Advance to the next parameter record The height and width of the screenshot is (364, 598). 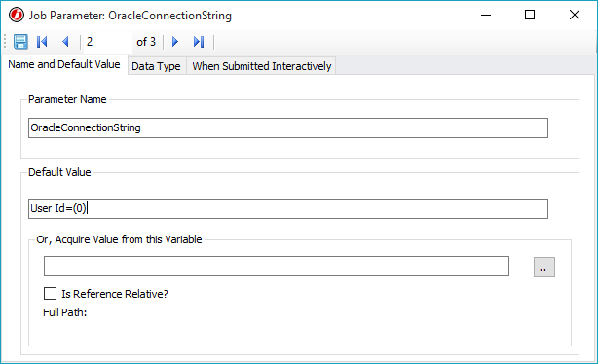[x=175, y=42]
